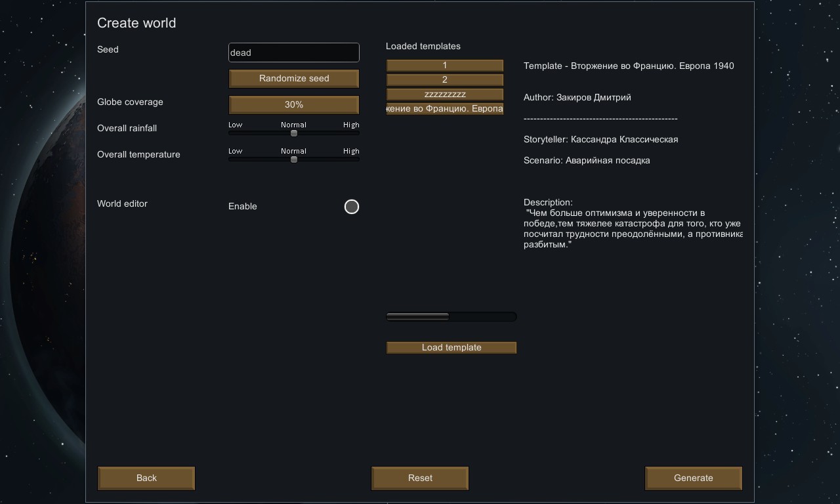Select loaded template named 1
Screen dimensions: 840x504
pos(444,66)
